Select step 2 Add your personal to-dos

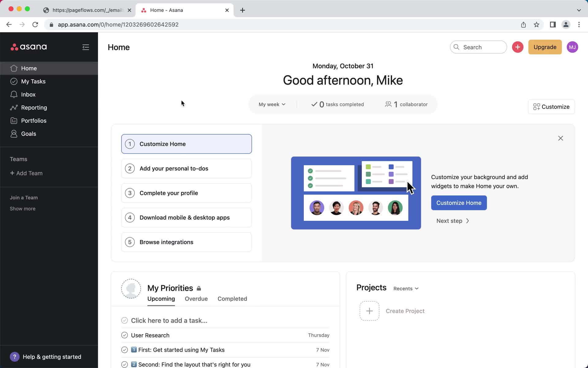coord(187,168)
